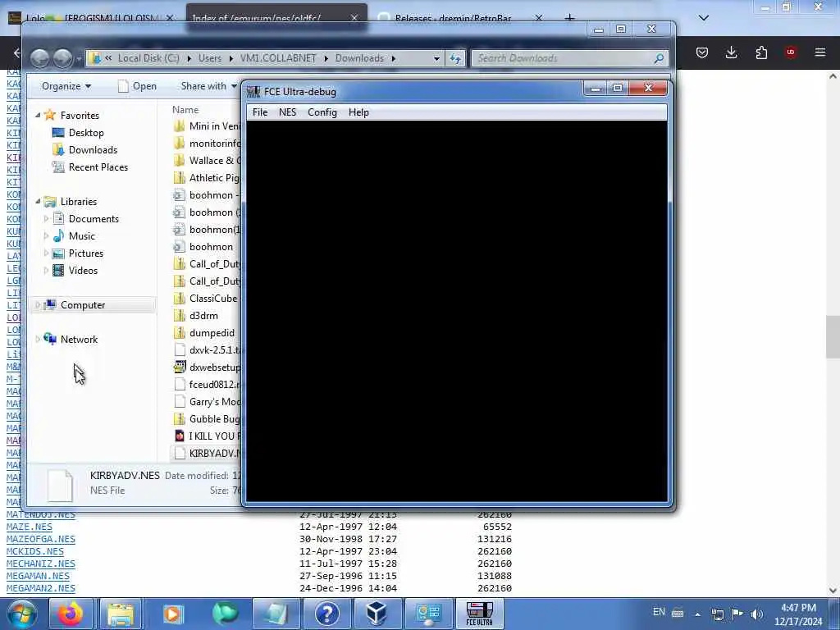Viewport: 840px width, 630px height.
Task: Open MAZEOFGA.NES link in browser
Action: click(x=41, y=539)
